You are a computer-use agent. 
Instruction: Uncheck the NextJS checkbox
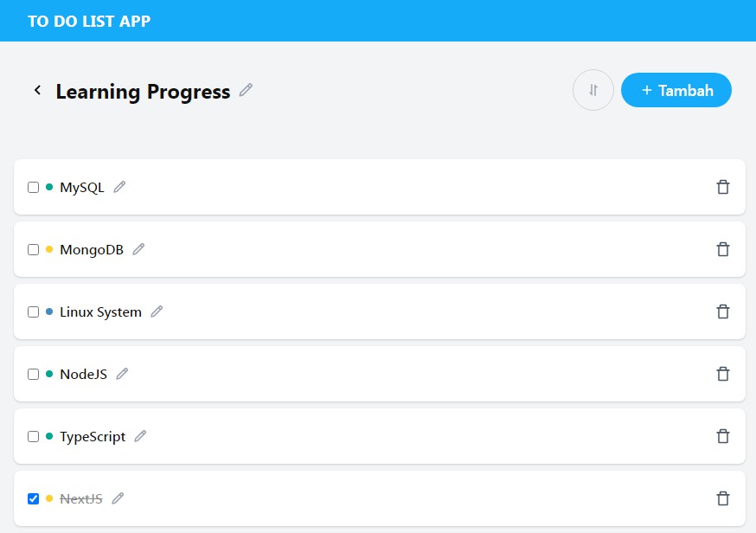click(31, 498)
